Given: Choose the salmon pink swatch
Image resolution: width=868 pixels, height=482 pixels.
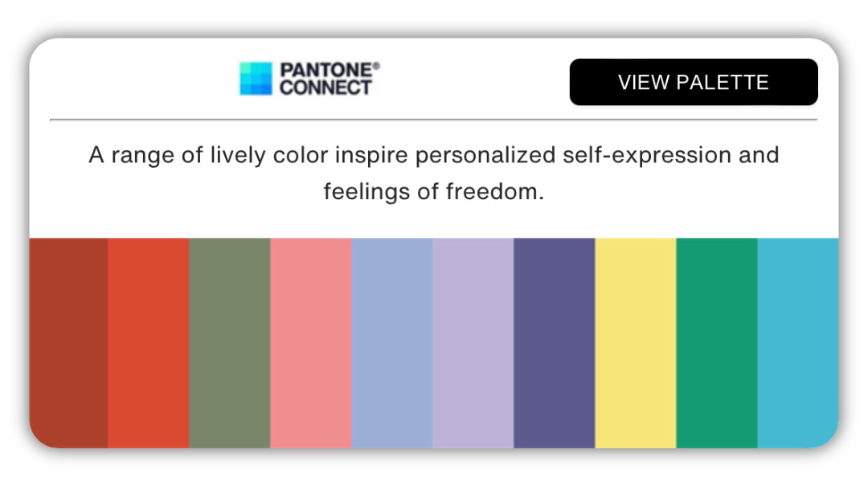Looking at the screenshot, I should [310, 343].
